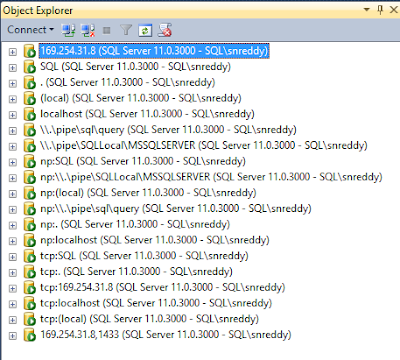The image size is (400, 360).
Task: Select the tcp:169.254.31.8 connection text
Action: coord(163,288)
